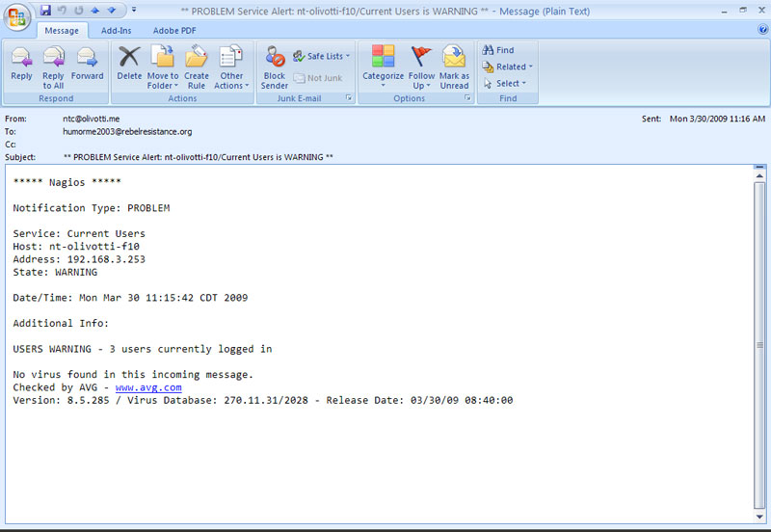The width and height of the screenshot is (771, 532).
Task: Click the Redo icon in quick access toolbar
Action: click(79, 10)
